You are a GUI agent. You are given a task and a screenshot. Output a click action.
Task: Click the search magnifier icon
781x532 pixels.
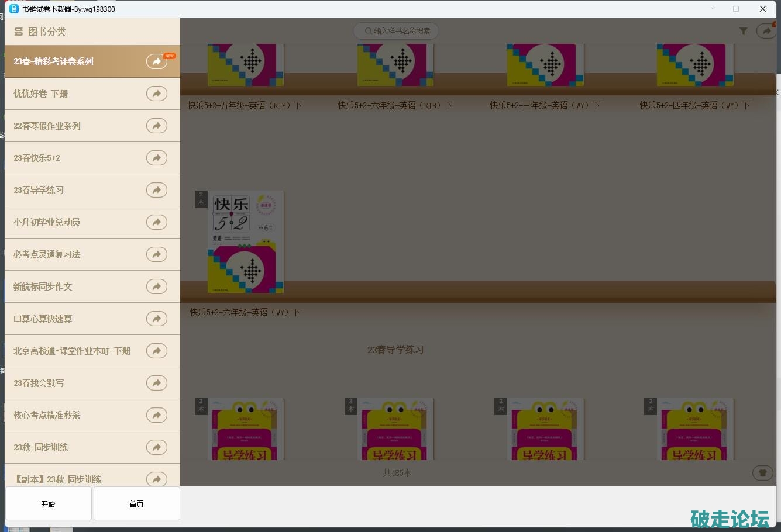[369, 31]
